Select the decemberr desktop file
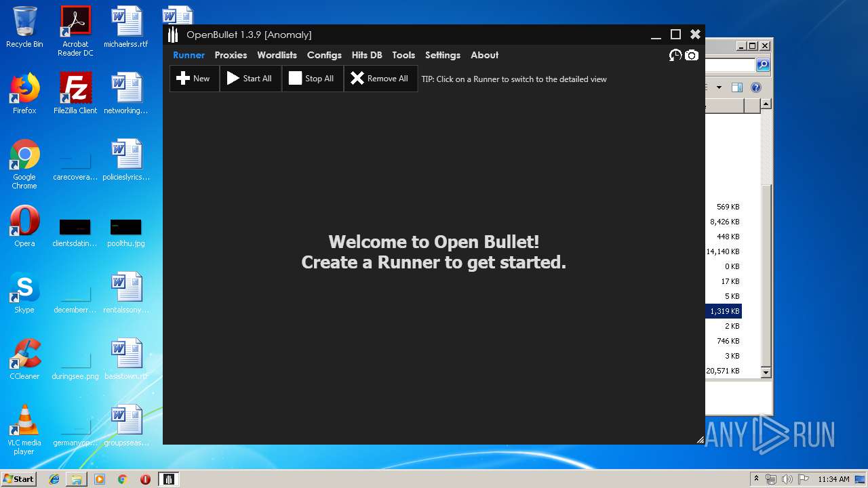This screenshot has width=868, height=488. click(x=75, y=298)
